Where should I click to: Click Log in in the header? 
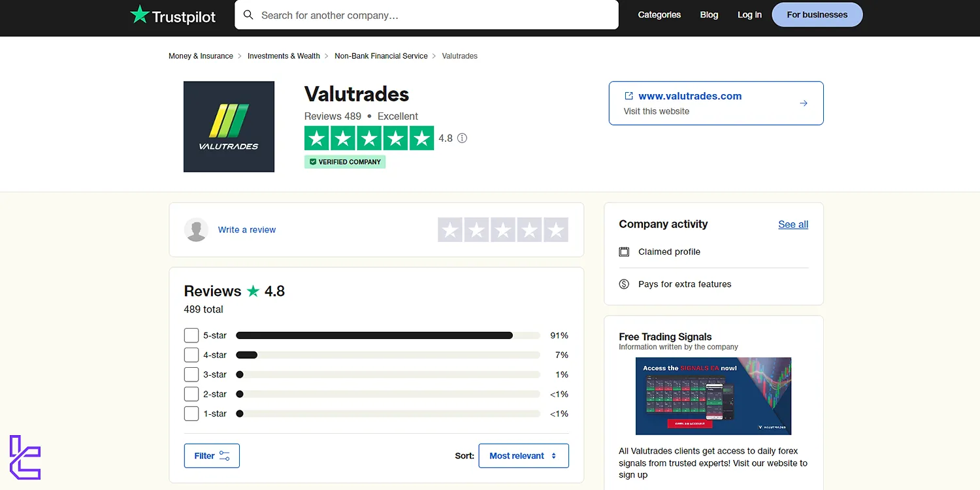click(x=749, y=14)
